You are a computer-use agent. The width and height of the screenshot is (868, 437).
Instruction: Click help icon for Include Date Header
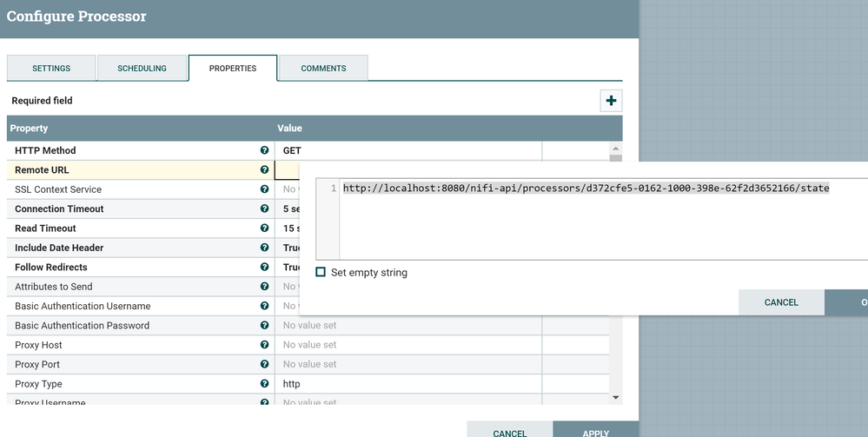[x=264, y=248]
